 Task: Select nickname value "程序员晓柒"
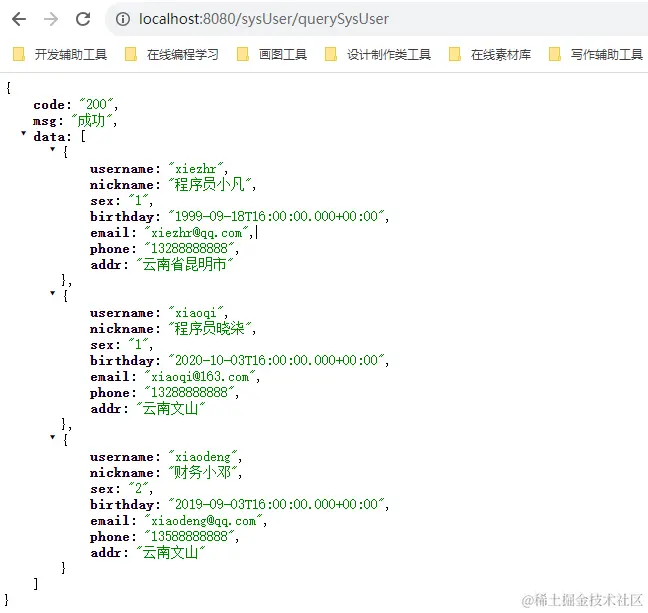pyautogui.click(x=210, y=328)
